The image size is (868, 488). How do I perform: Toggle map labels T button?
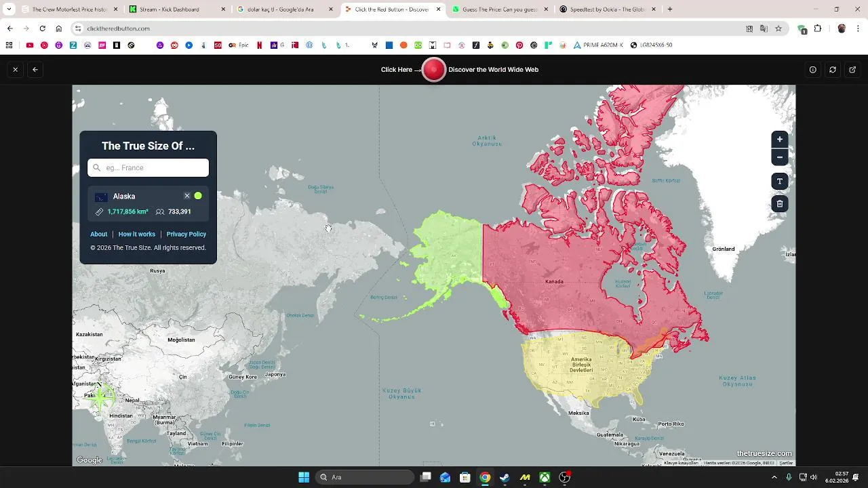(780, 181)
